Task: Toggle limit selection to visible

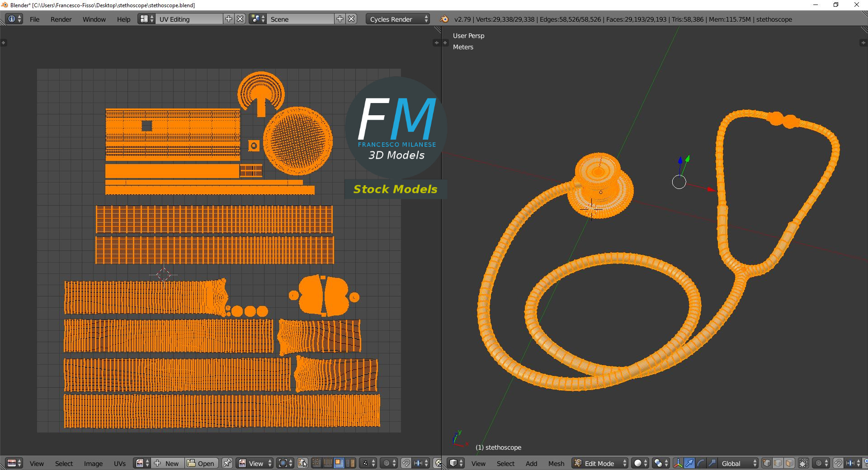Action: pos(803,463)
